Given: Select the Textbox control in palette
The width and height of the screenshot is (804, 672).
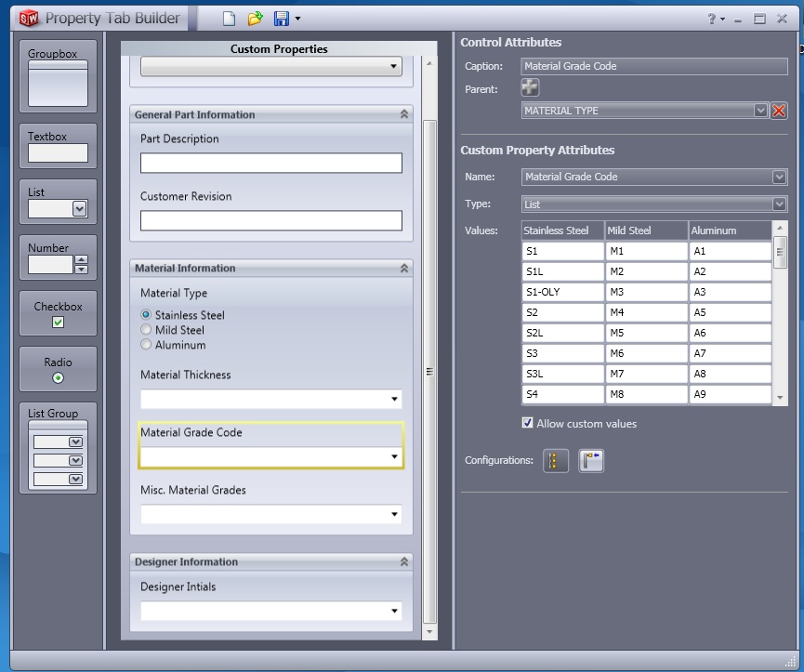Looking at the screenshot, I should (58, 146).
